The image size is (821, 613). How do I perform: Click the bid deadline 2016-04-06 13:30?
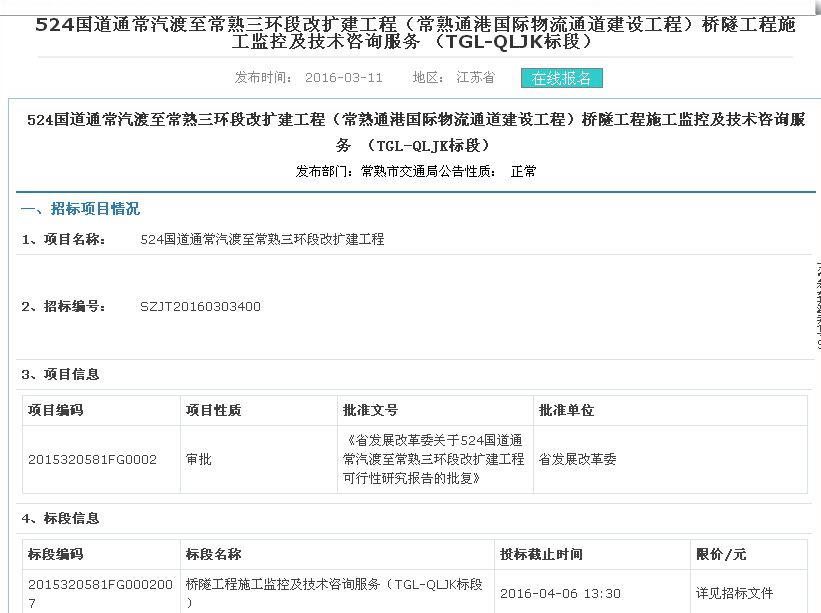(x=560, y=593)
